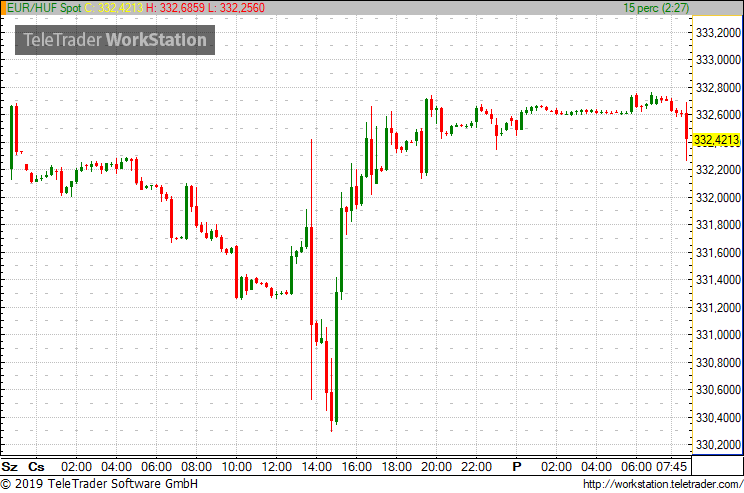Click the 331,2000 price axis label
Viewport: 744px width, 493px height.
[718, 307]
